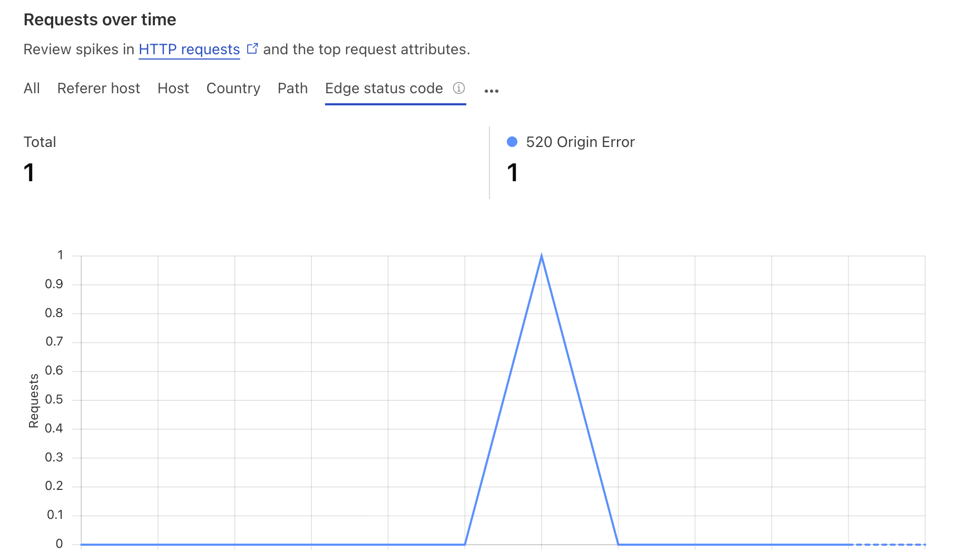
Task: Click the external link icon after HTTP requests
Action: click(252, 48)
